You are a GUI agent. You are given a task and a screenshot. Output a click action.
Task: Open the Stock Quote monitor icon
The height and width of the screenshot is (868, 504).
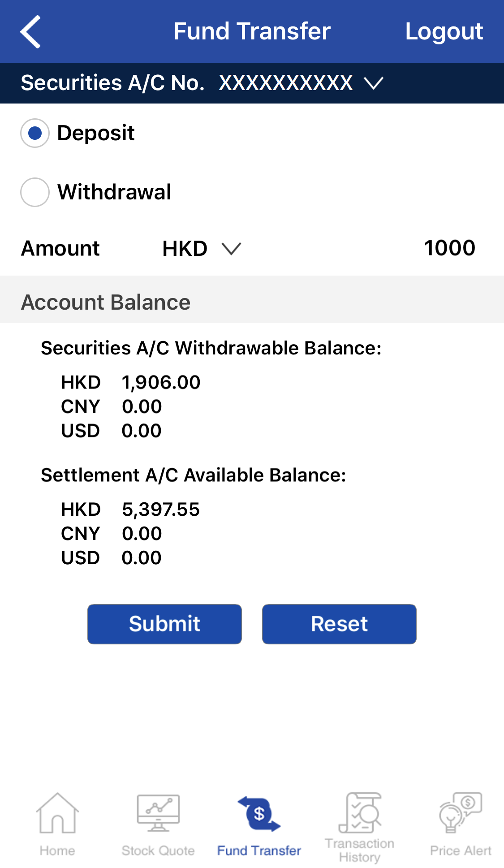[x=158, y=813]
